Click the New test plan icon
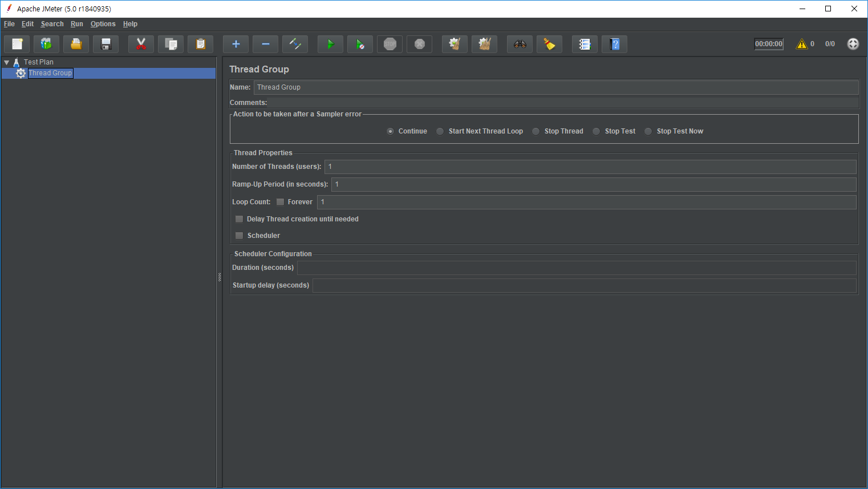The height and width of the screenshot is (489, 868). (x=17, y=44)
